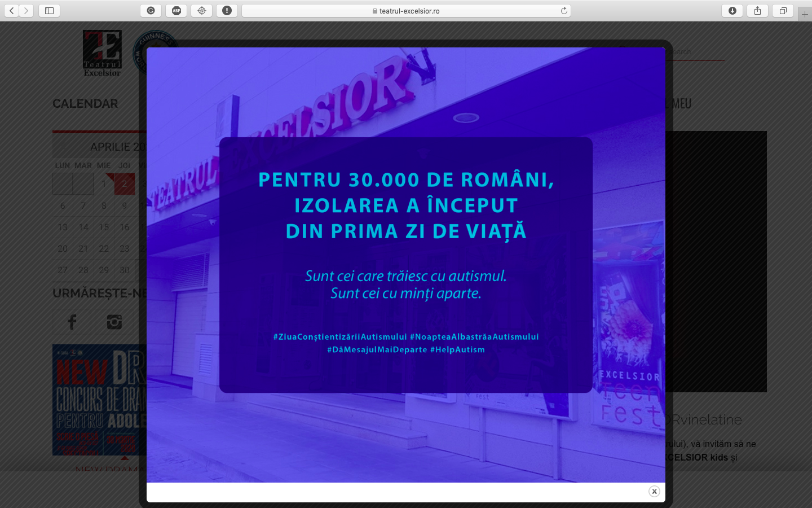Toggle the Safari sidebar
812x508 pixels.
pyautogui.click(x=49, y=11)
